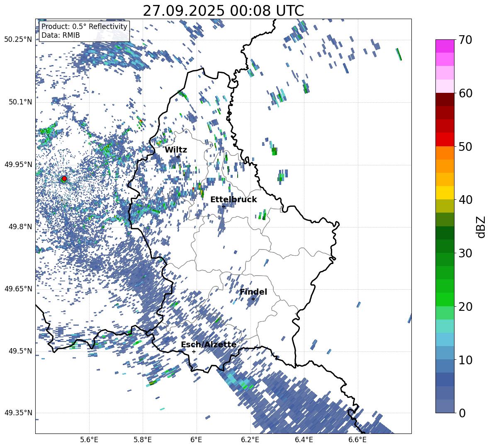This screenshot has width=491, height=448.
Task: Click the red radar site marker
Action: [x=64, y=179]
